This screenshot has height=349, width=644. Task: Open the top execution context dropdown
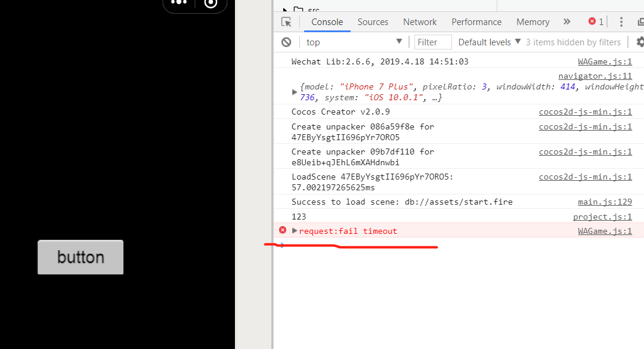tap(354, 42)
